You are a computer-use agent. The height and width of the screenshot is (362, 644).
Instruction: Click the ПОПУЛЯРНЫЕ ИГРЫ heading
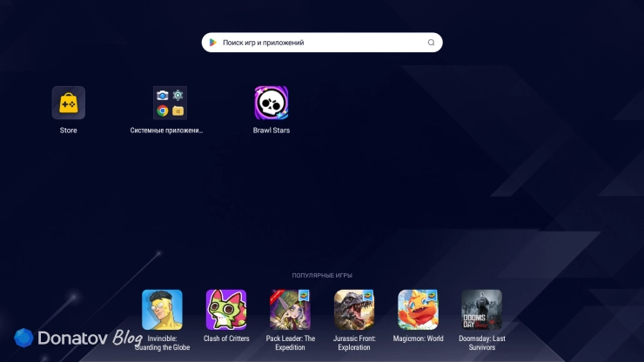[x=322, y=275]
